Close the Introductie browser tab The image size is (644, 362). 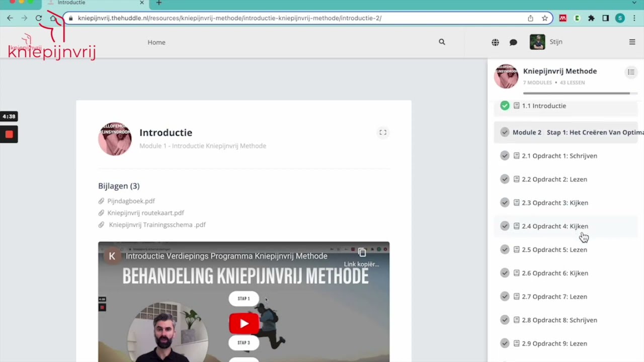(x=142, y=3)
